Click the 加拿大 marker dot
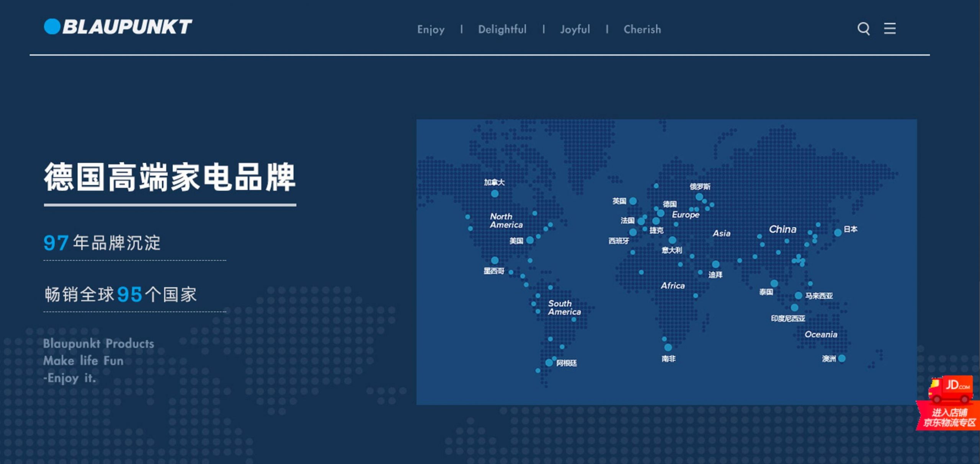Viewport: 980px width, 464px height. coord(495,194)
